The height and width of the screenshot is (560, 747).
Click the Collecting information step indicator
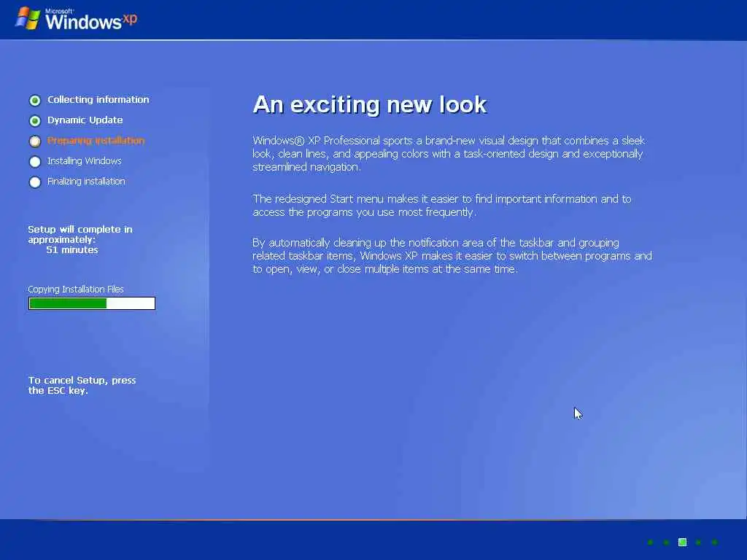[35, 101]
